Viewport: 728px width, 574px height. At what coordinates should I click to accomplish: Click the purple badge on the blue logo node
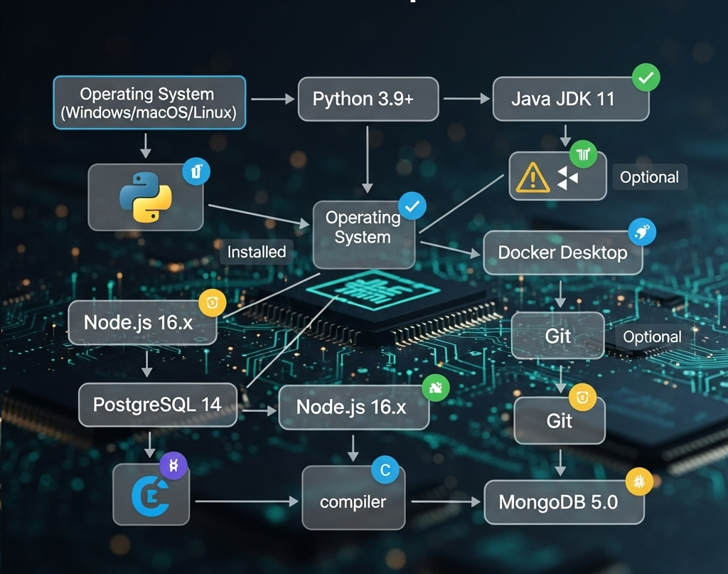(173, 464)
